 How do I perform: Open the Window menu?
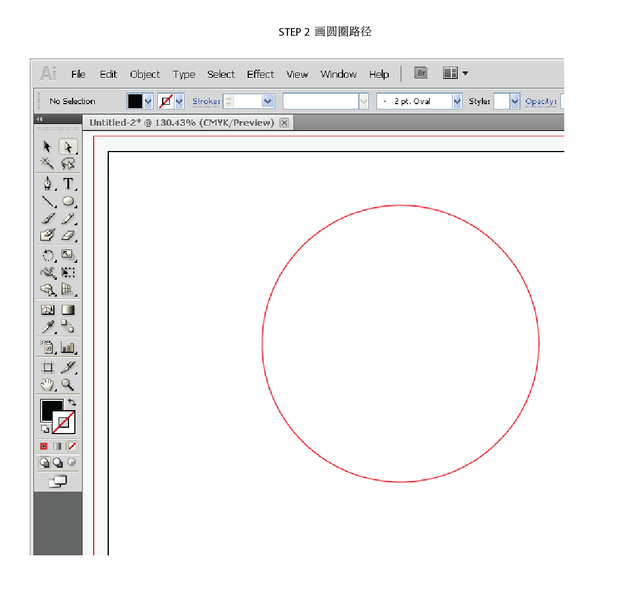338,74
